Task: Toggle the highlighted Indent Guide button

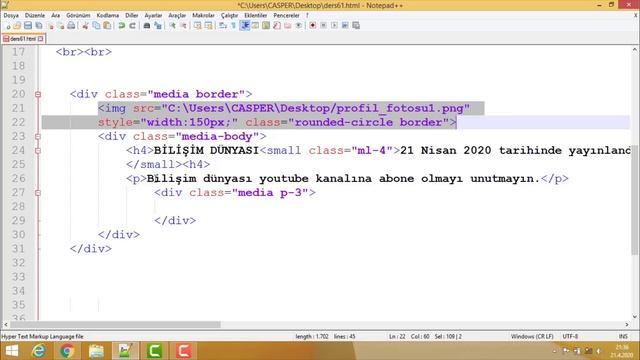Action: click(244, 26)
